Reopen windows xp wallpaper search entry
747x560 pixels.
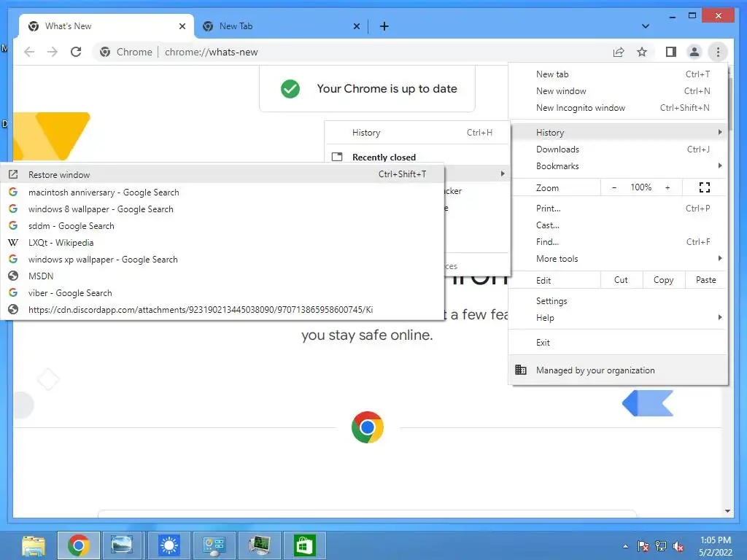click(x=222, y=259)
